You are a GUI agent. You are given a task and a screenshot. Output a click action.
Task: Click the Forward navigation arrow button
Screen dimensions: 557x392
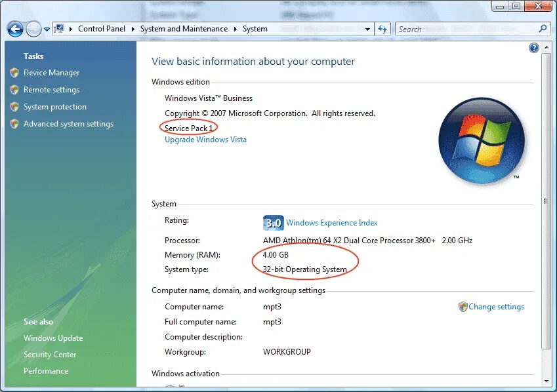tap(33, 29)
